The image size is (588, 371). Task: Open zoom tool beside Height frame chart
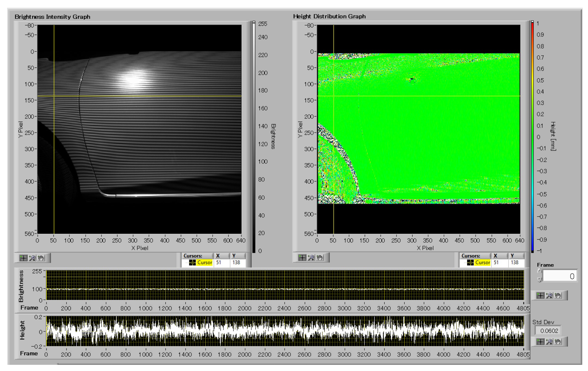(549, 342)
